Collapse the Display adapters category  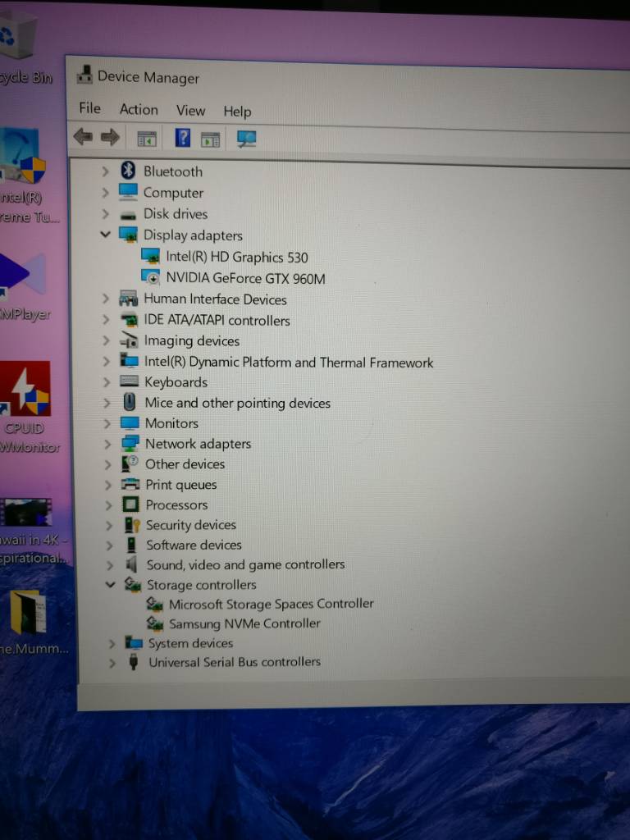pos(106,234)
